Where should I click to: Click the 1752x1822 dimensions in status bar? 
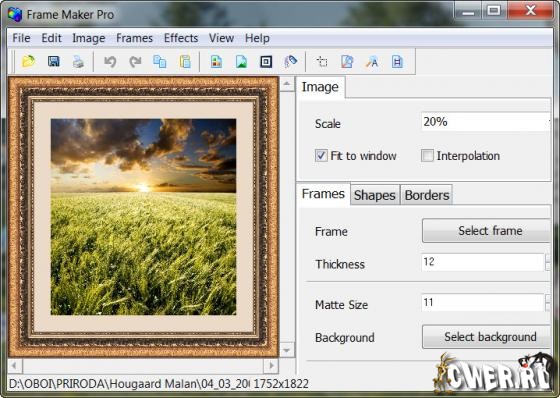(281, 384)
